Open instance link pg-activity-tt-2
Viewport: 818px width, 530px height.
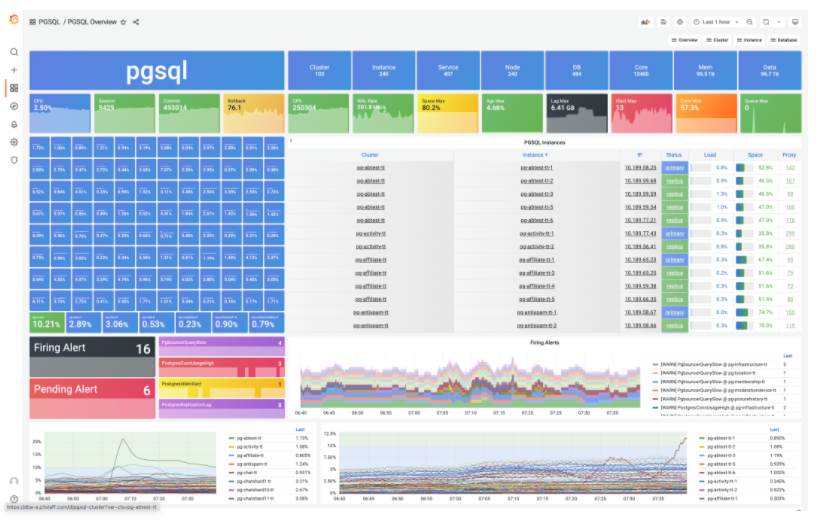pos(536,247)
